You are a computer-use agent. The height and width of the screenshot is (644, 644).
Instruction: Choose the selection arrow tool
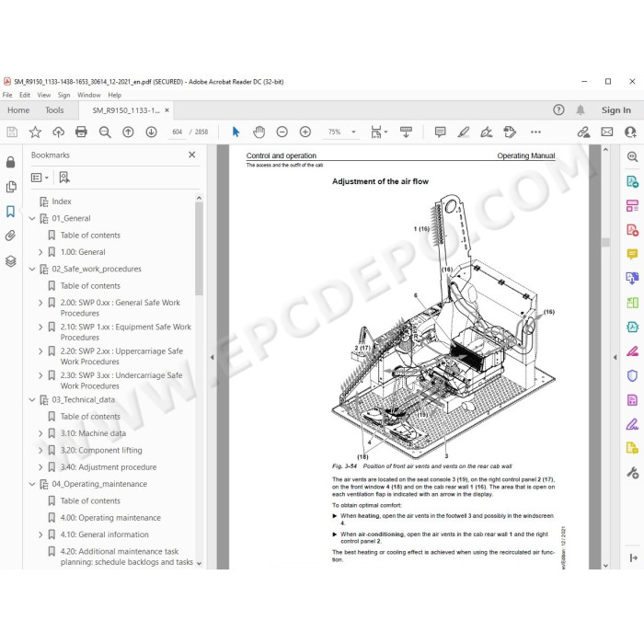point(236,132)
